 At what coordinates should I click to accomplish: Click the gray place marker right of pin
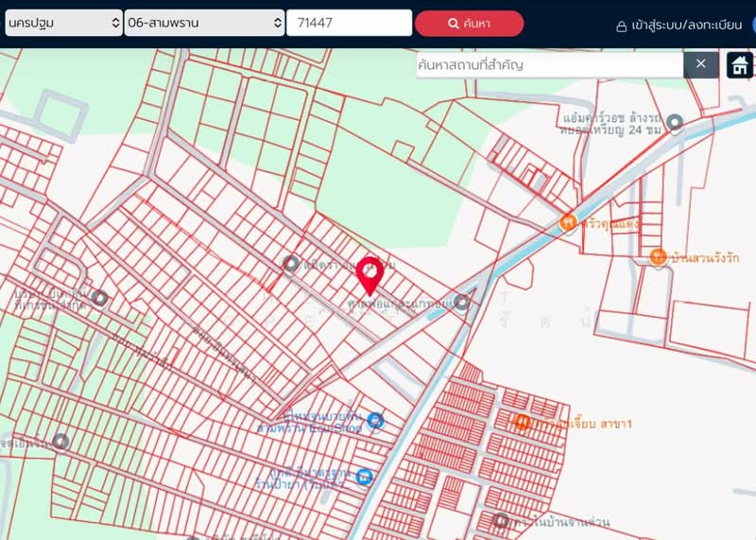tap(461, 303)
